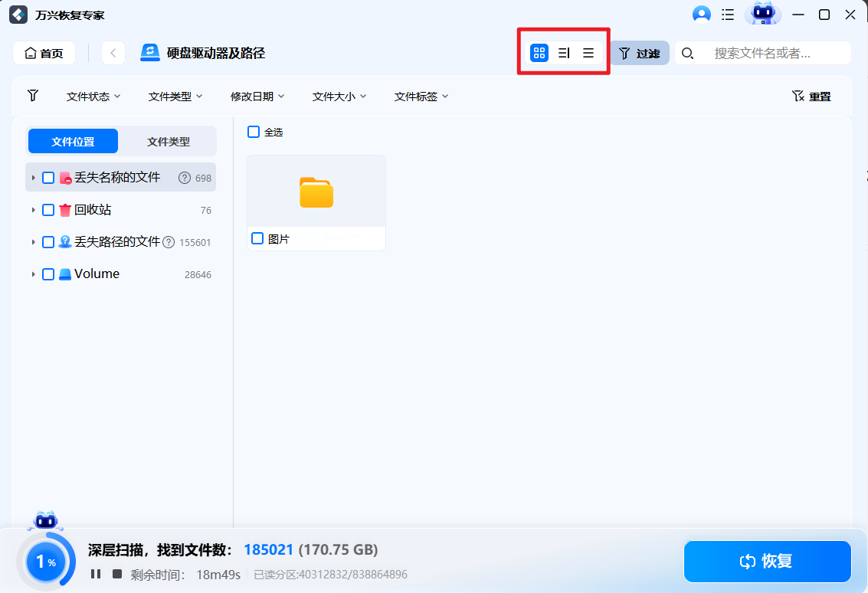This screenshot has width=868, height=593.
Task: Open the 文件大小 dropdown
Action: (x=339, y=96)
